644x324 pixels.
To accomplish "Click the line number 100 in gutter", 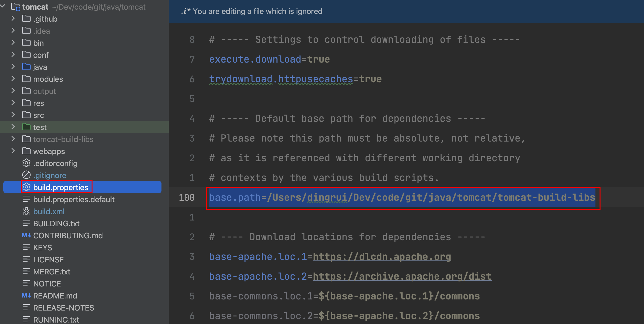I will (186, 198).
